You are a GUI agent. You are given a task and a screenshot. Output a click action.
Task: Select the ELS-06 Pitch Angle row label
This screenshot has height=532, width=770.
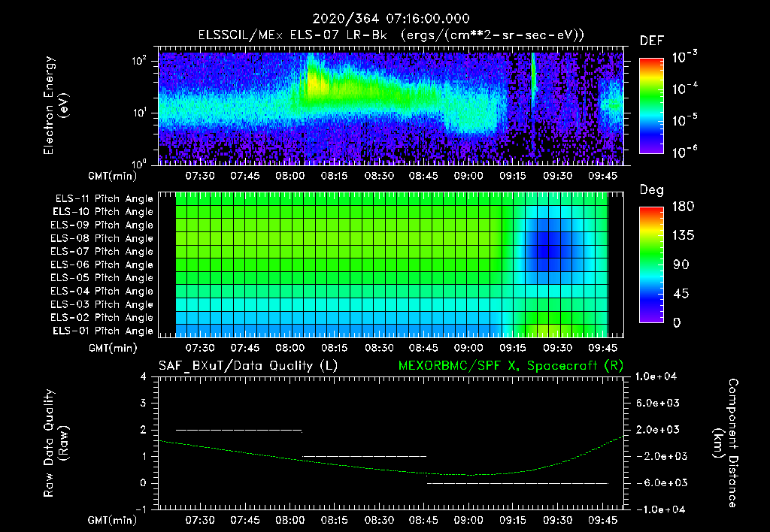102,264
